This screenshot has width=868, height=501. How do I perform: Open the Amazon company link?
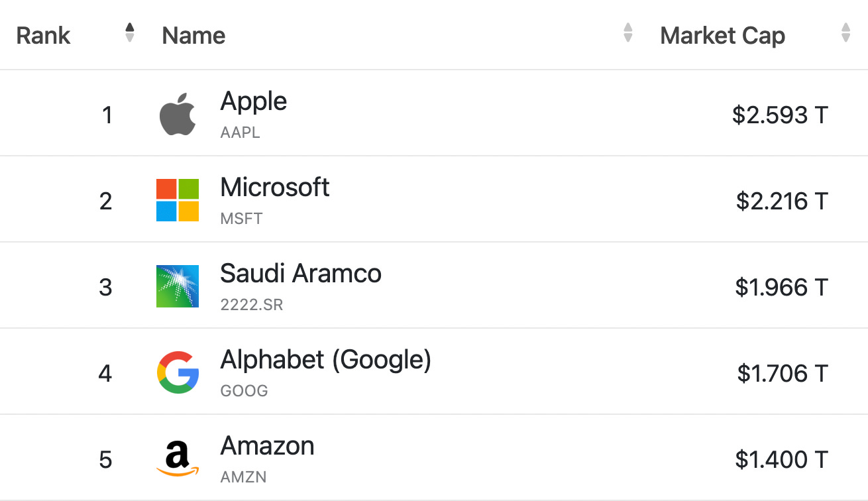(x=267, y=446)
